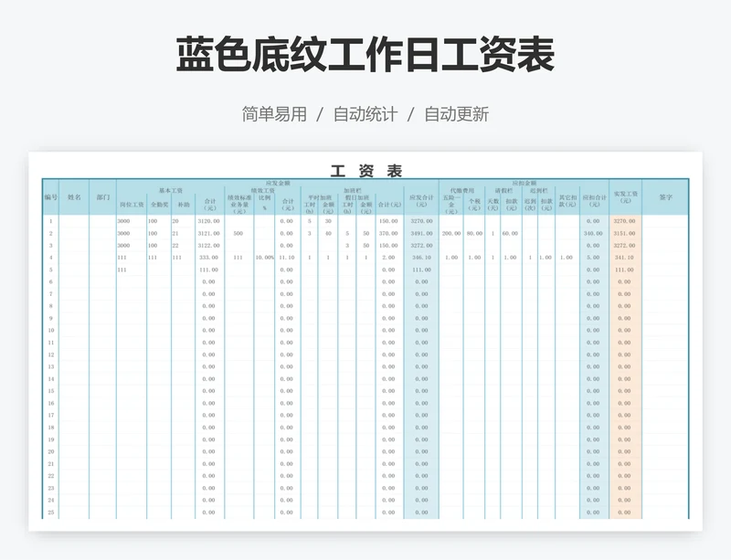Select the "五险一金(元)" column header
Screen dimensions: 731x560
coord(450,205)
